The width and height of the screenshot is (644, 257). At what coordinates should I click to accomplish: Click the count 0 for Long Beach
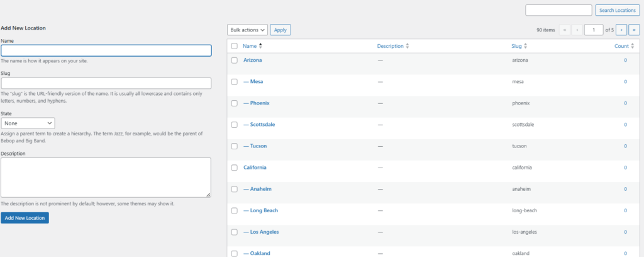pyautogui.click(x=626, y=210)
